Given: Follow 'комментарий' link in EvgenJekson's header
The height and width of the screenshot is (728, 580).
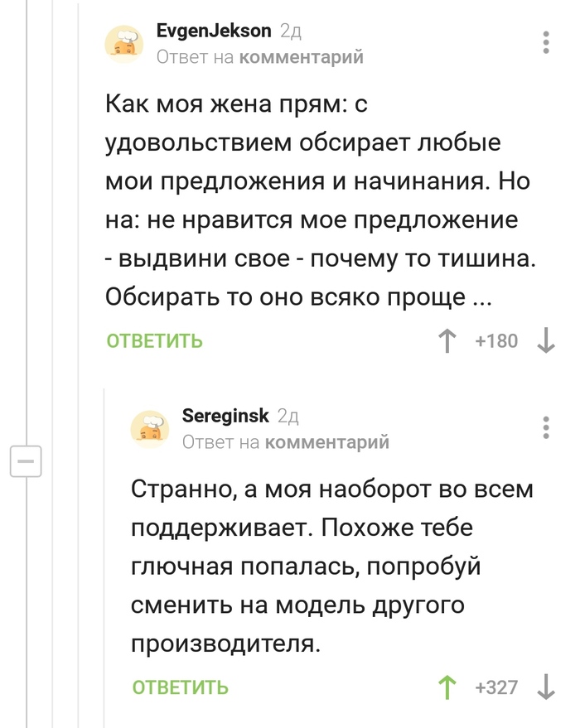Looking at the screenshot, I should coord(301,56).
